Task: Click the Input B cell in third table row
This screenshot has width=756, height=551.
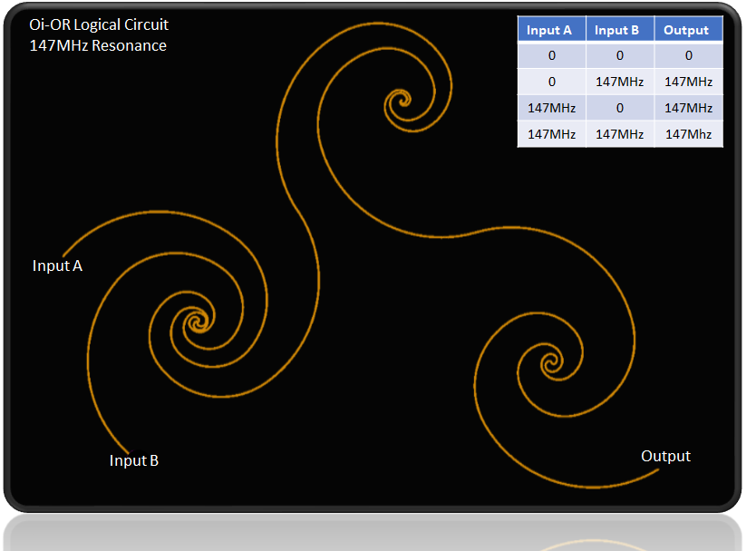Action: click(x=619, y=108)
